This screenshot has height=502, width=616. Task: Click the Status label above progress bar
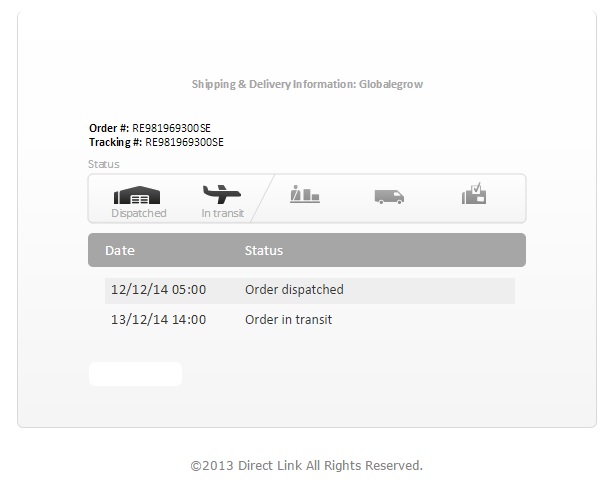tap(104, 164)
